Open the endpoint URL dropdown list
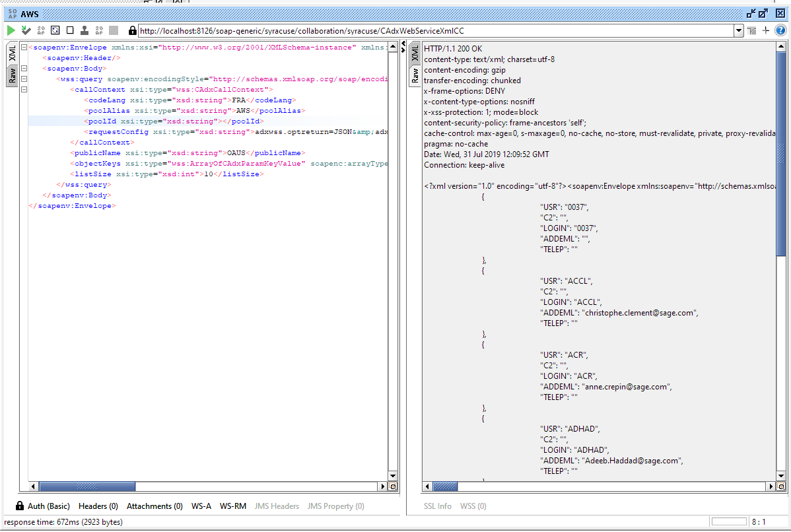 (739, 30)
